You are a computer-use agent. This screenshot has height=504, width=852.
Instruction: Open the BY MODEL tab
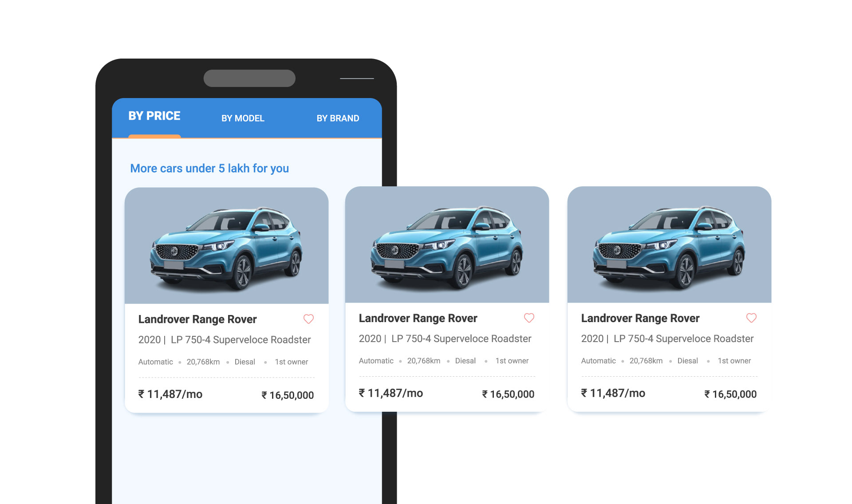pyautogui.click(x=243, y=118)
